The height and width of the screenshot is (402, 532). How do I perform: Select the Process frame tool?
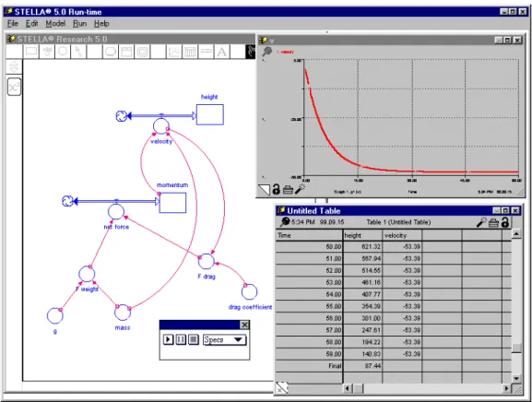click(126, 52)
